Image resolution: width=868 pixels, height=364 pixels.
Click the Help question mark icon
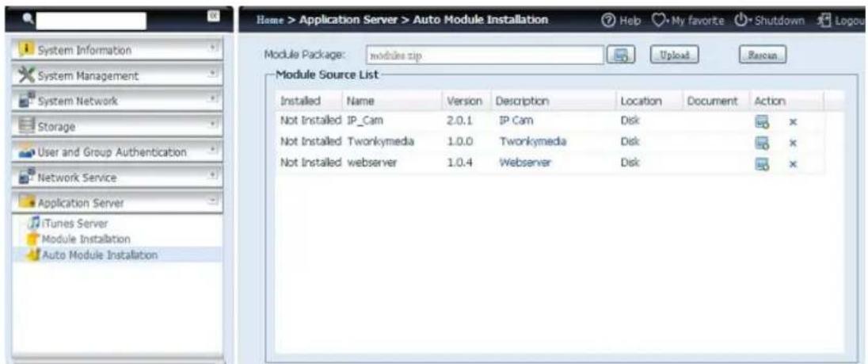(x=610, y=21)
